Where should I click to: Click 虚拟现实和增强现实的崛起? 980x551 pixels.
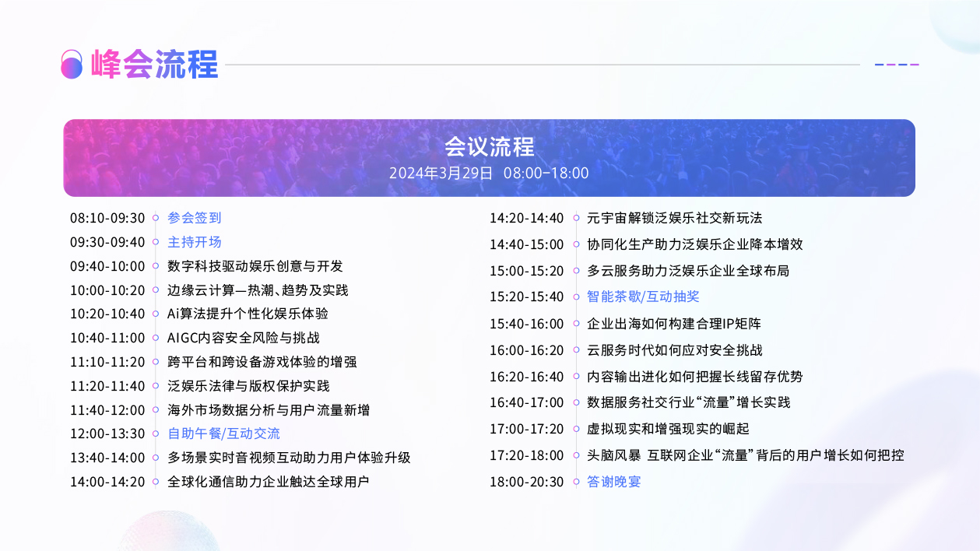point(668,429)
